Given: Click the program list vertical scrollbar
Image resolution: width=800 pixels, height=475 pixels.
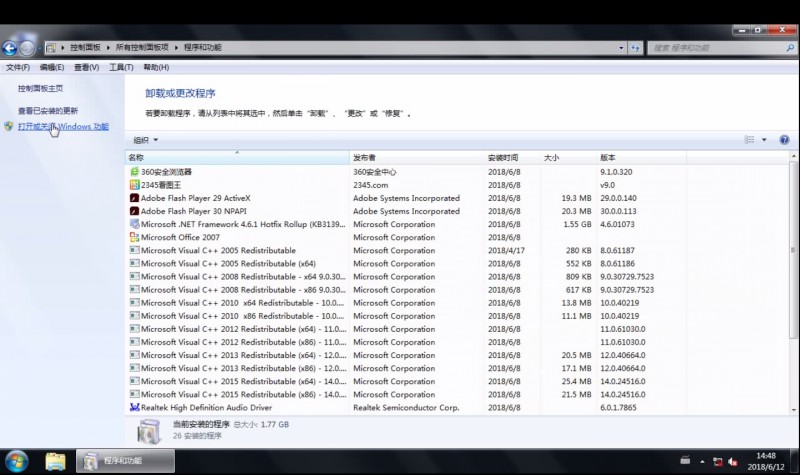Looking at the screenshot, I should [x=793, y=250].
